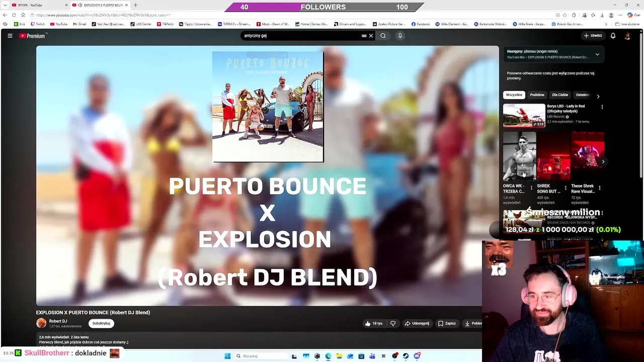Select the Podobne filter chip
This screenshot has height=362, width=644.
(x=537, y=95)
